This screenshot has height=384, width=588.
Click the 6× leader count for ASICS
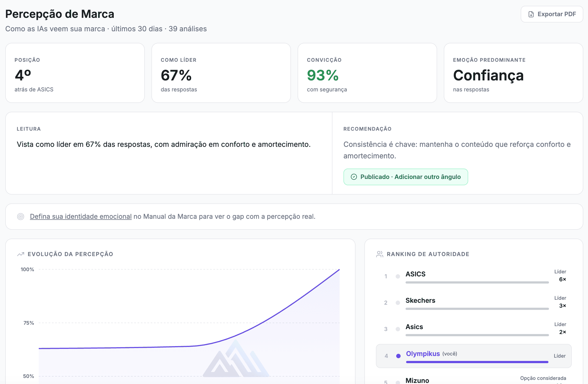coord(562,279)
